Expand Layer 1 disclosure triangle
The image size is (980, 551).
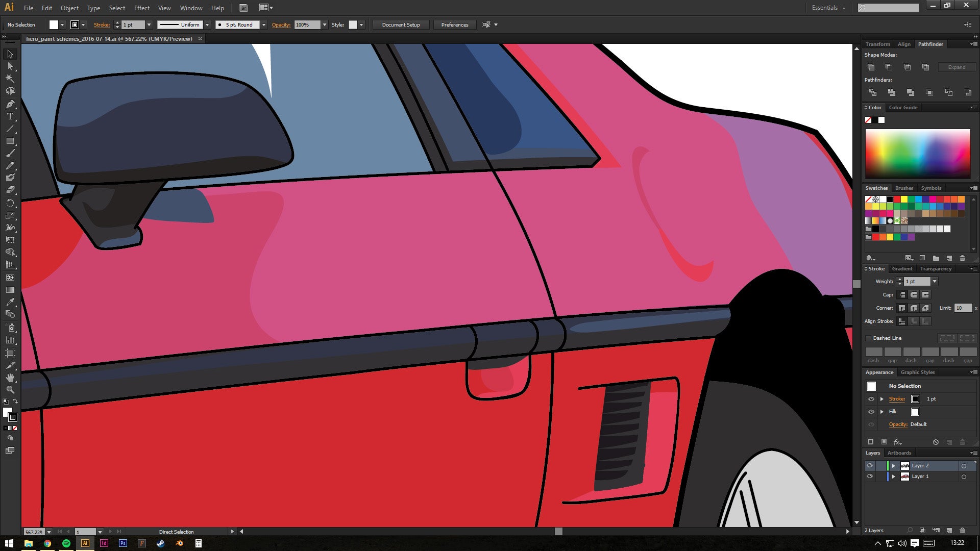point(893,477)
